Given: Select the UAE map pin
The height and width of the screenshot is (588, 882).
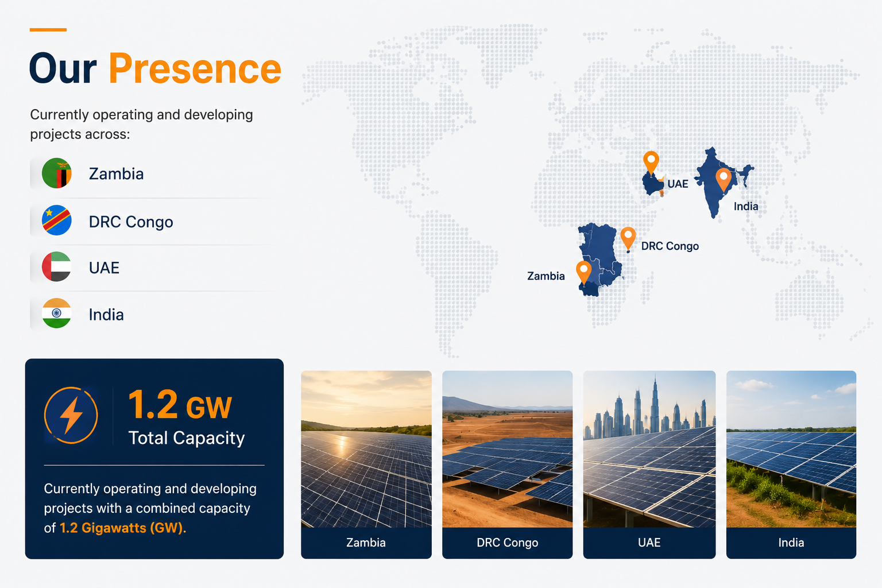Looking at the screenshot, I should click(x=651, y=163).
